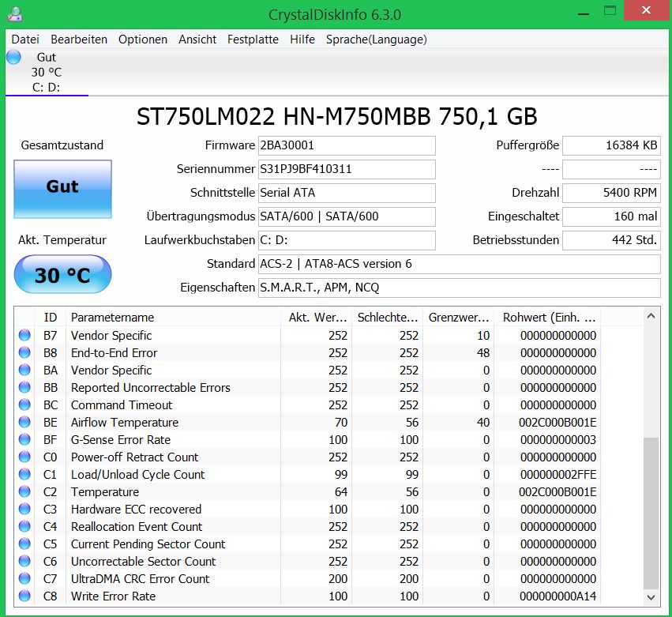Click status orb of Airflow Temperature row
Image resolution: width=672 pixels, height=617 pixels.
tap(24, 422)
